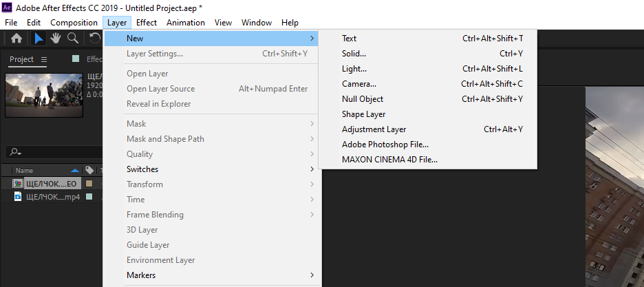Expand the Switches submenu
This screenshot has width=644, height=287.
tap(211, 169)
